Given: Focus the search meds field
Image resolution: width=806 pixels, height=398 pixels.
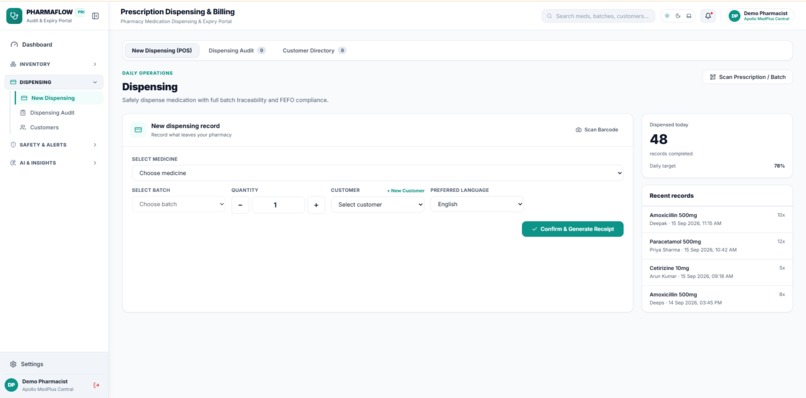Looking at the screenshot, I should [x=598, y=16].
